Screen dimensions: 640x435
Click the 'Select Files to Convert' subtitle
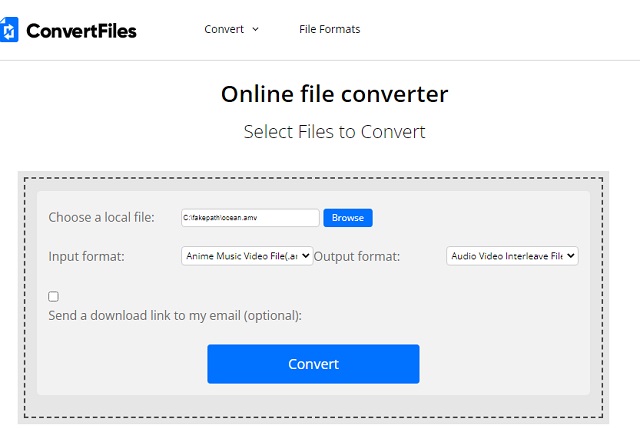(x=334, y=132)
